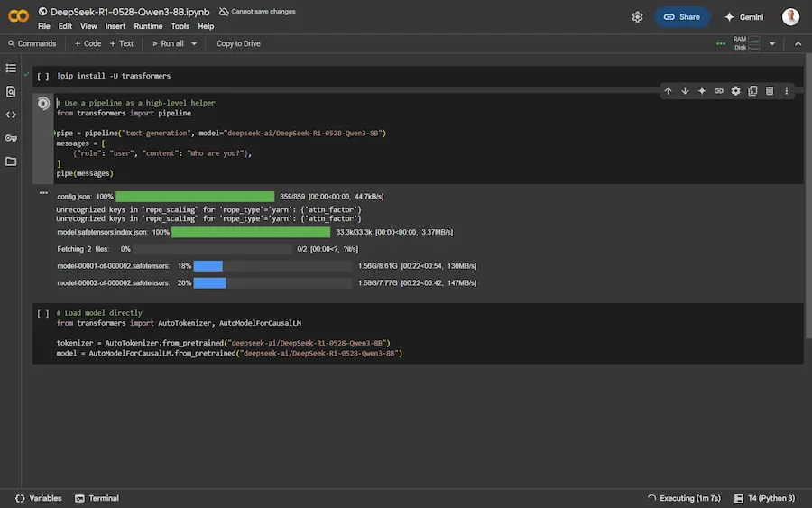Open the Colab home logo
Screen dimensions: 812x508
18,16
